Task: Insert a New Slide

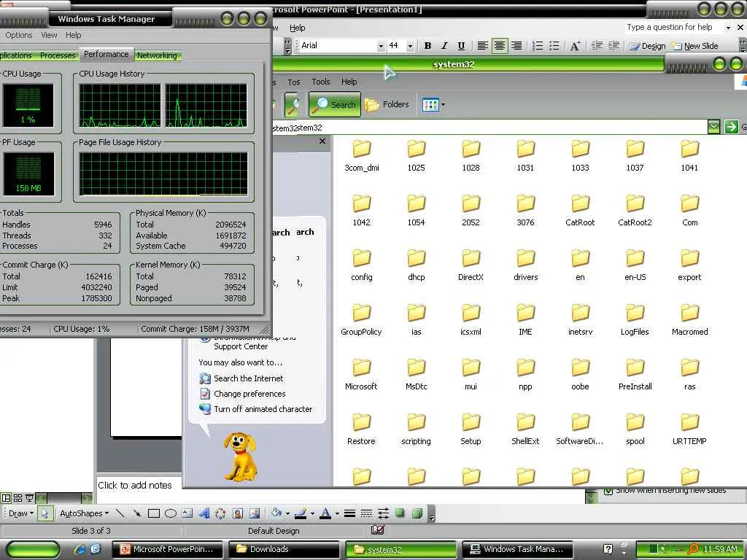Action: 695,46
